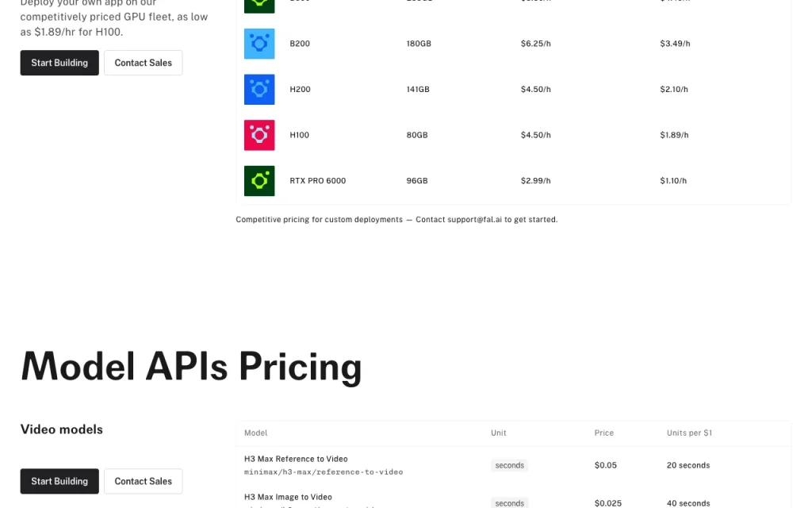The height and width of the screenshot is (508, 812).
Task: Click Start Building under Video models
Action: point(59,481)
